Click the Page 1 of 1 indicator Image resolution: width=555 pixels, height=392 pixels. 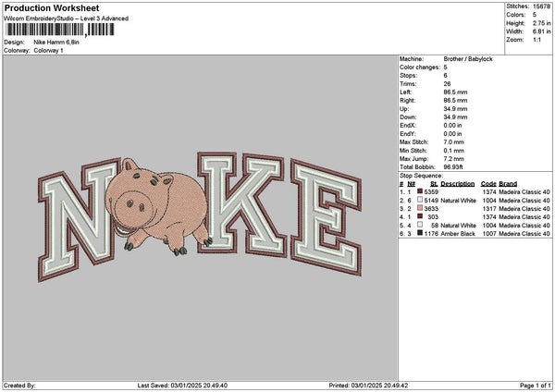point(536,386)
